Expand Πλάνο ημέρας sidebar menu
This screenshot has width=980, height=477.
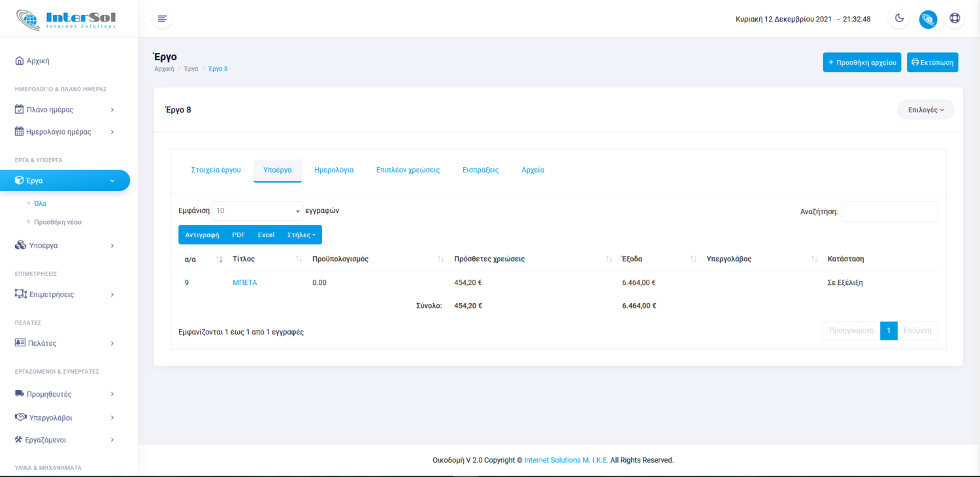click(65, 109)
